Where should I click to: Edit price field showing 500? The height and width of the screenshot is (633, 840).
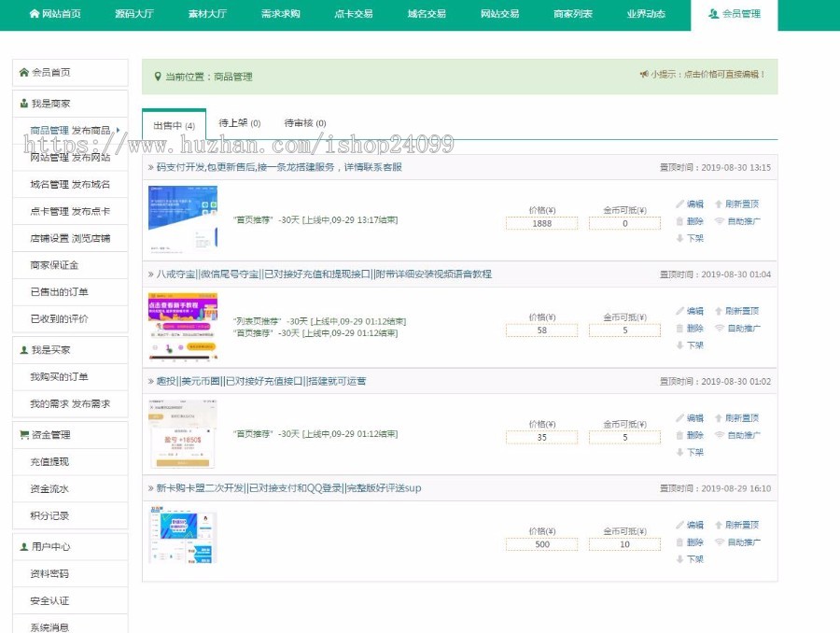click(541, 544)
